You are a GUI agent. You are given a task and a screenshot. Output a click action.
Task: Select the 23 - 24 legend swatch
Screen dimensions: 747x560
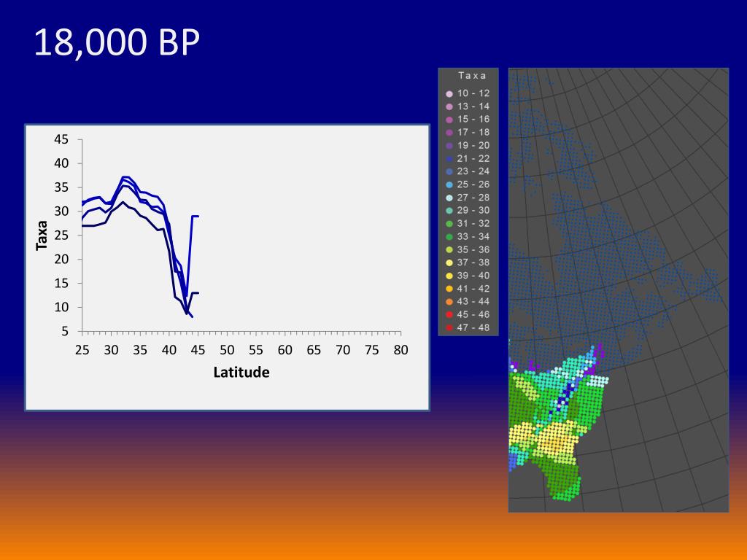(449, 171)
